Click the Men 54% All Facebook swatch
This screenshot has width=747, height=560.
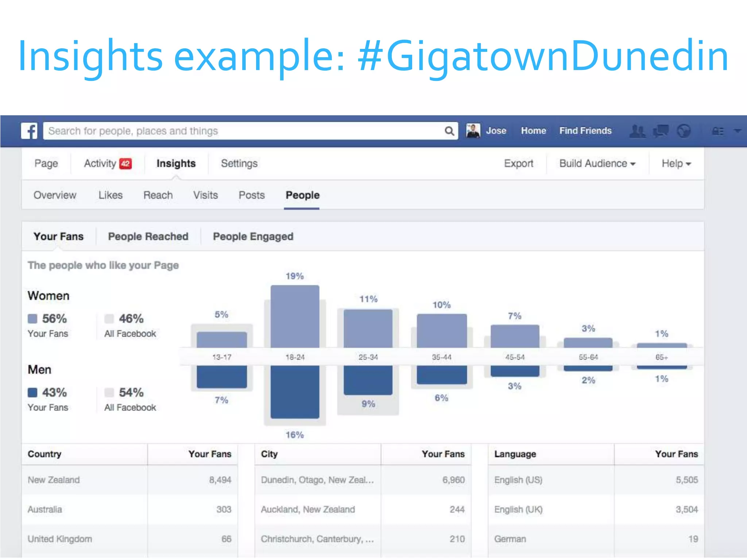109,392
